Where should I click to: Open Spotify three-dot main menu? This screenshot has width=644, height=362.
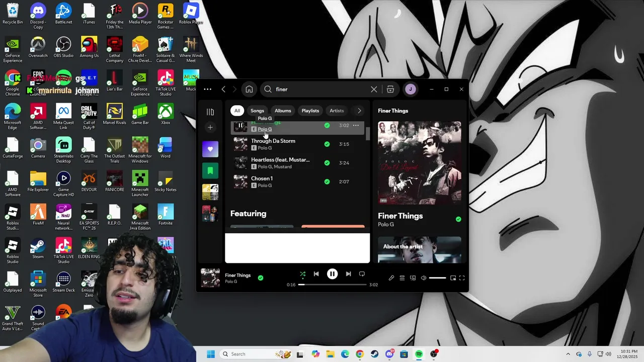[208, 89]
